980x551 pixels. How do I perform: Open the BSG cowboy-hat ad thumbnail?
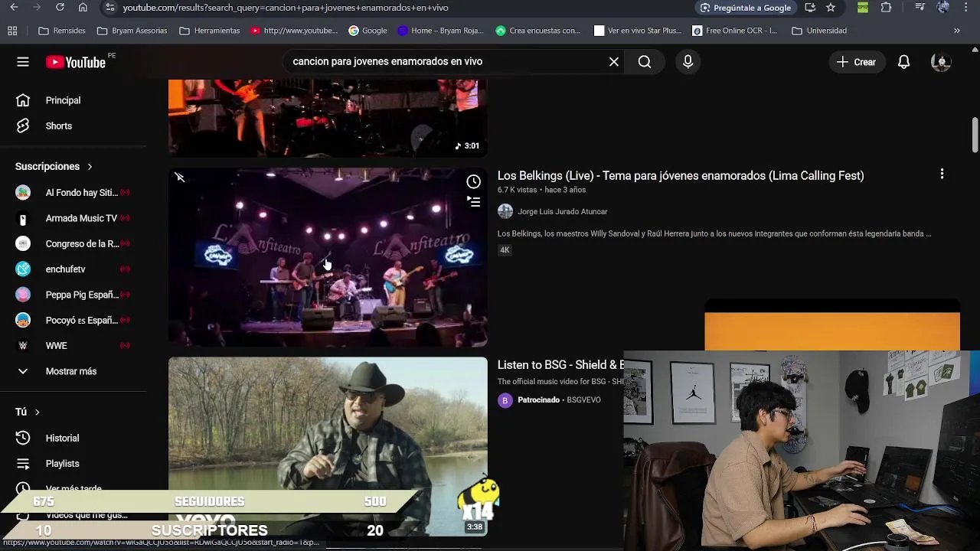tap(328, 446)
